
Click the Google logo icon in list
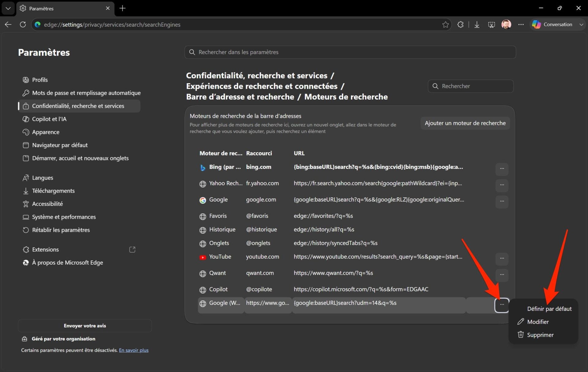click(x=202, y=200)
